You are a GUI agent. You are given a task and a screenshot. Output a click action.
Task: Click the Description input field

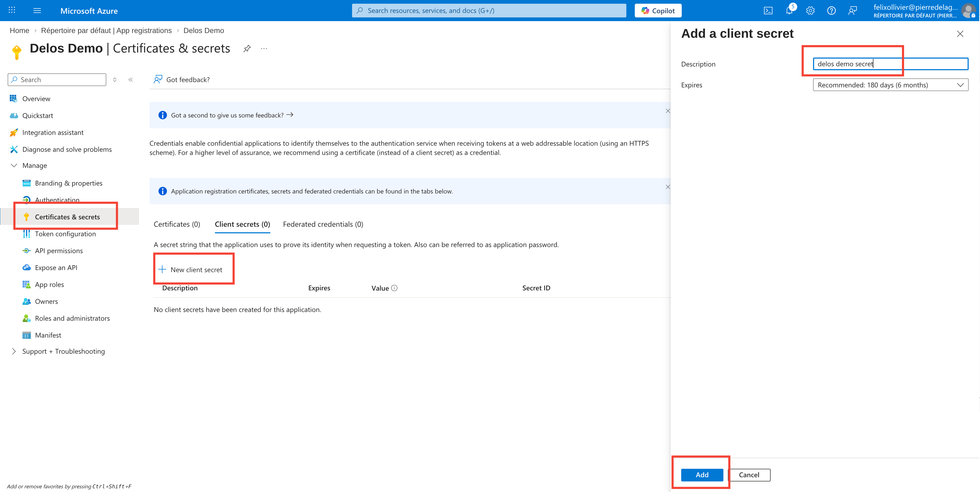coord(890,64)
